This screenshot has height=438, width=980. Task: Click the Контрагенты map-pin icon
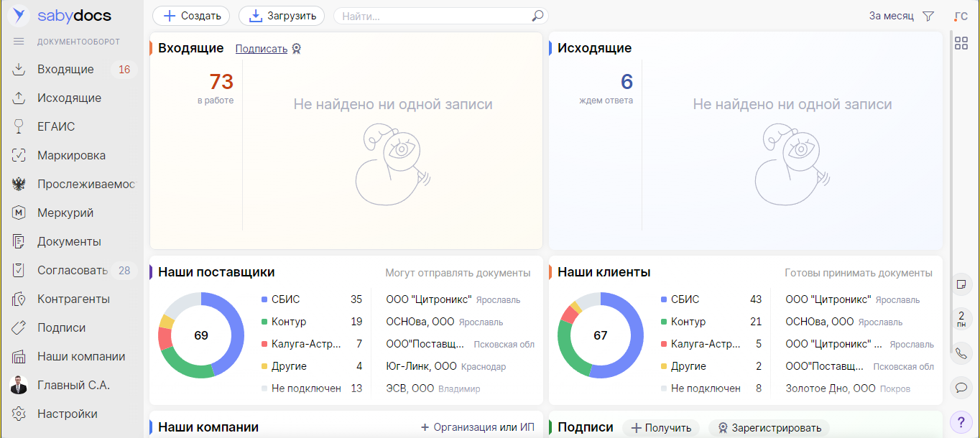pyautogui.click(x=19, y=299)
